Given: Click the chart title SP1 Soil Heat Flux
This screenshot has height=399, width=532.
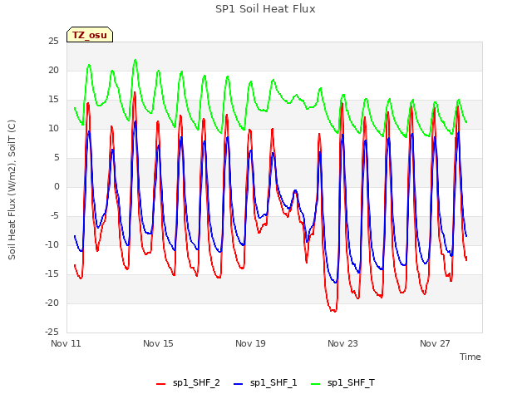Looking at the screenshot, I should click(265, 9).
